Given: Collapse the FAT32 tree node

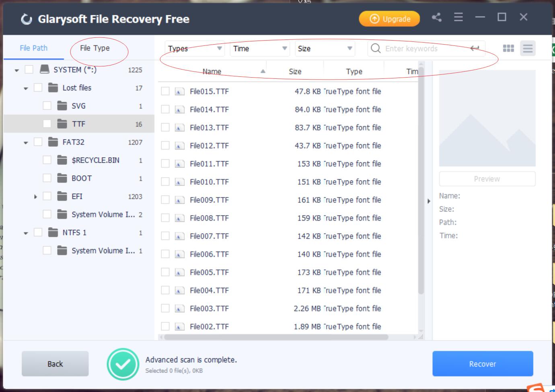Looking at the screenshot, I should (x=26, y=143).
